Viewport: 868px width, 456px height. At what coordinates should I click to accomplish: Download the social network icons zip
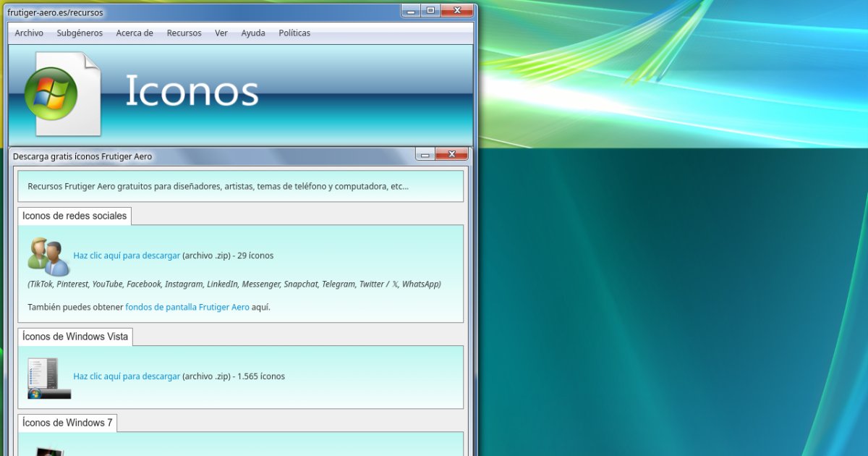(x=127, y=256)
